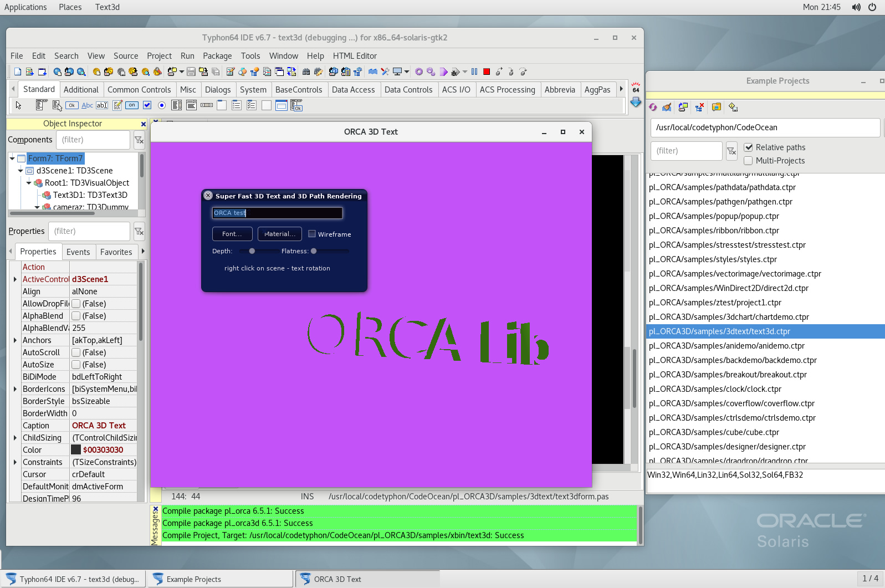Open the run-with-debugger dropdown arrow
Image resolution: width=885 pixels, height=588 pixels.
click(x=464, y=71)
